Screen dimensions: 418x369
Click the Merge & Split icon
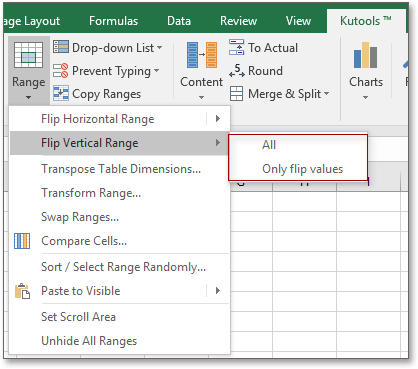236,94
